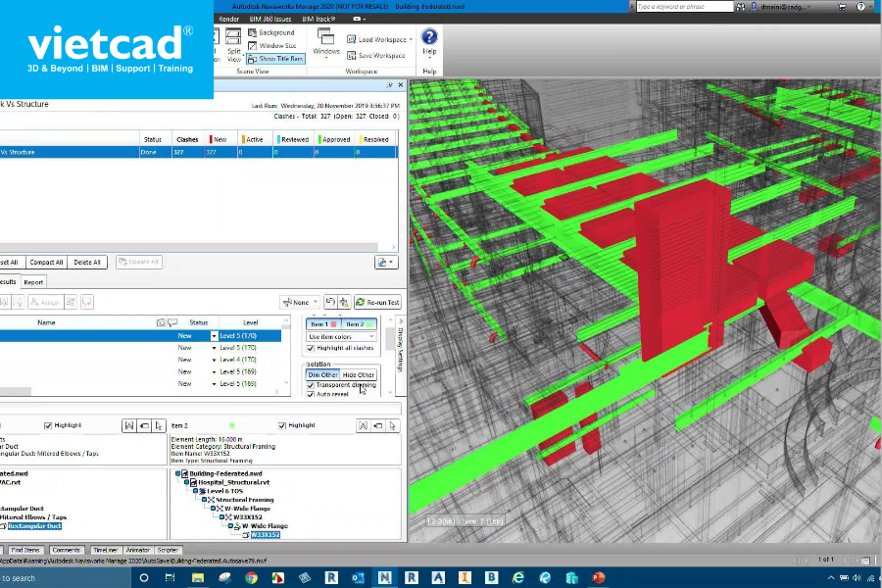Click the Hide Other isolation button
This screenshot has height=588, width=882.
359,374
